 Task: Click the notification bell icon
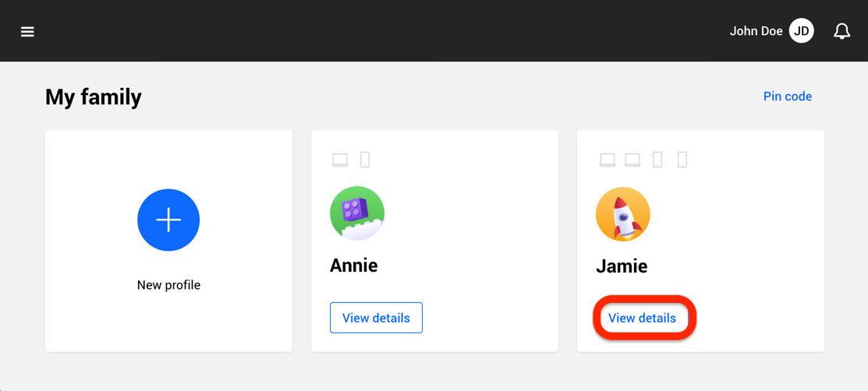tap(841, 31)
